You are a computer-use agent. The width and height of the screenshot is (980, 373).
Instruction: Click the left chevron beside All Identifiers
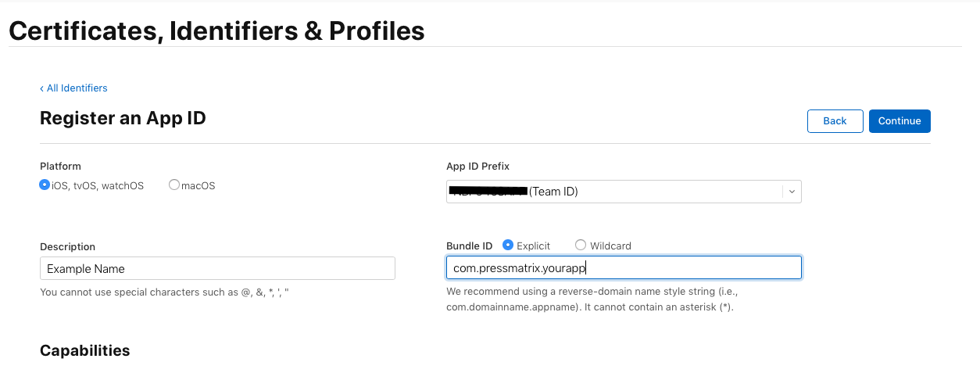[42, 88]
